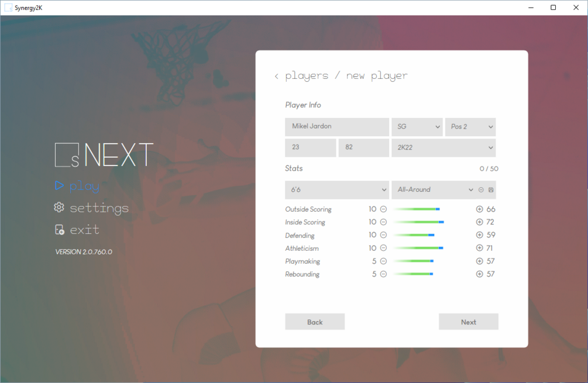Increase Rebounding with plus icon
Screen dimensions: 588x383
click(479, 274)
